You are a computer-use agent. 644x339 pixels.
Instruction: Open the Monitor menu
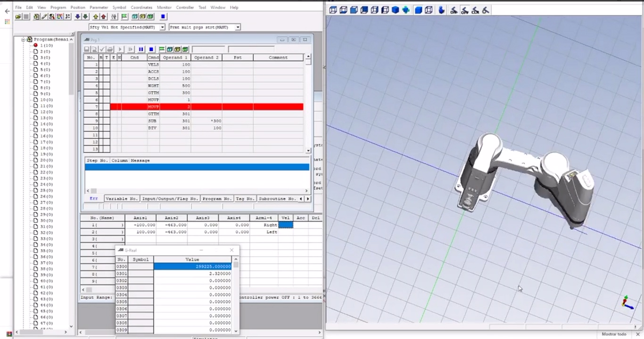(x=164, y=8)
